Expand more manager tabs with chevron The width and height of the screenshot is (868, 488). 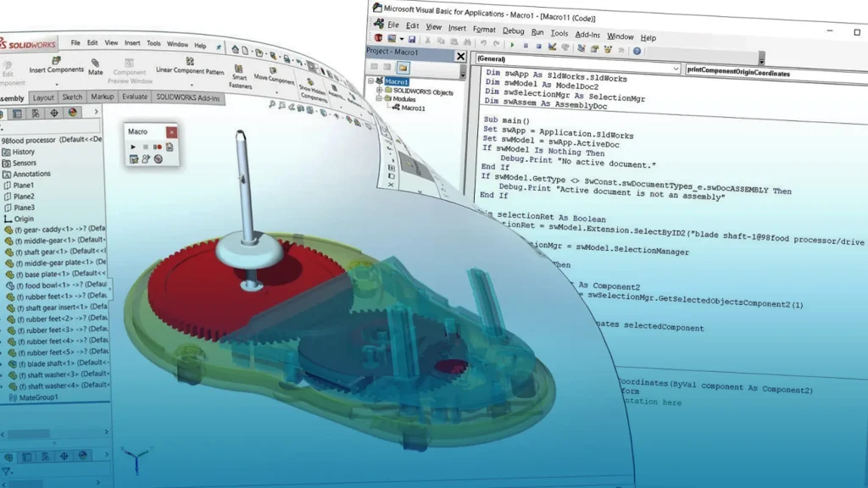[x=97, y=112]
